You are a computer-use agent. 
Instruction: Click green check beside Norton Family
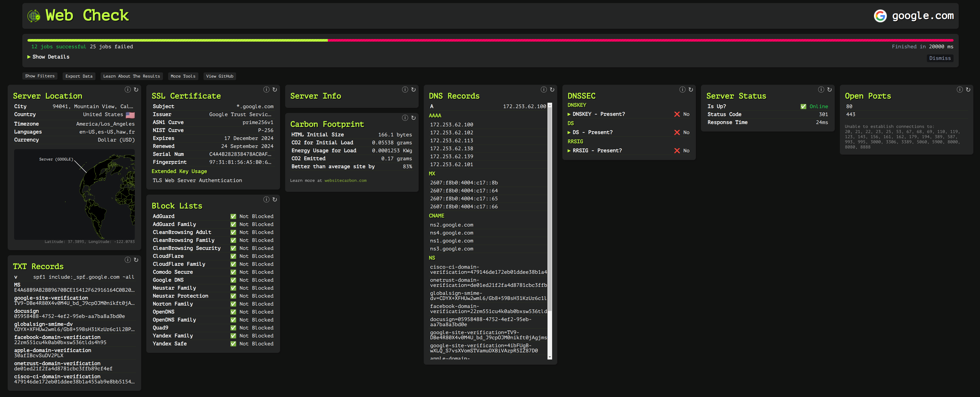233,304
